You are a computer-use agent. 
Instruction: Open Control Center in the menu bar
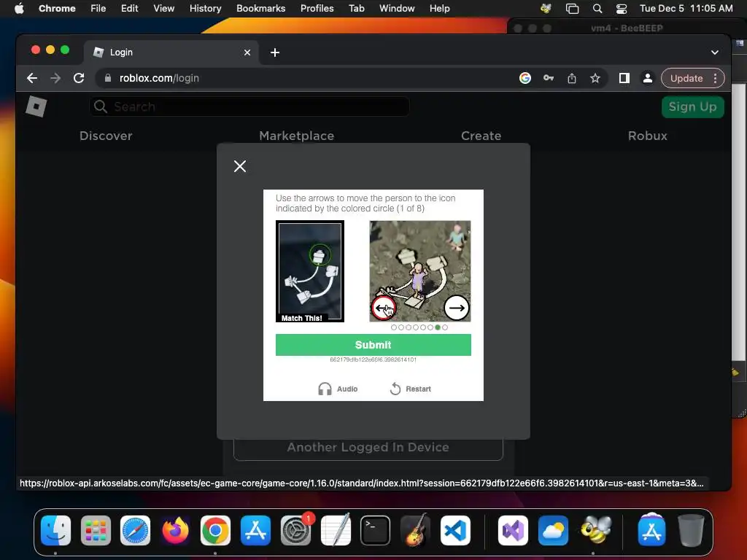click(x=622, y=9)
